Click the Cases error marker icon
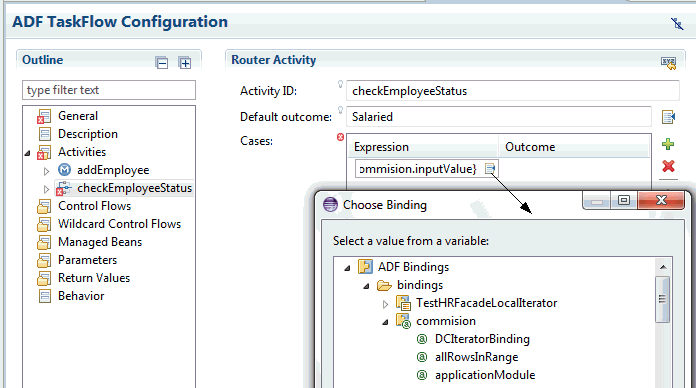696x388 pixels. (x=340, y=137)
